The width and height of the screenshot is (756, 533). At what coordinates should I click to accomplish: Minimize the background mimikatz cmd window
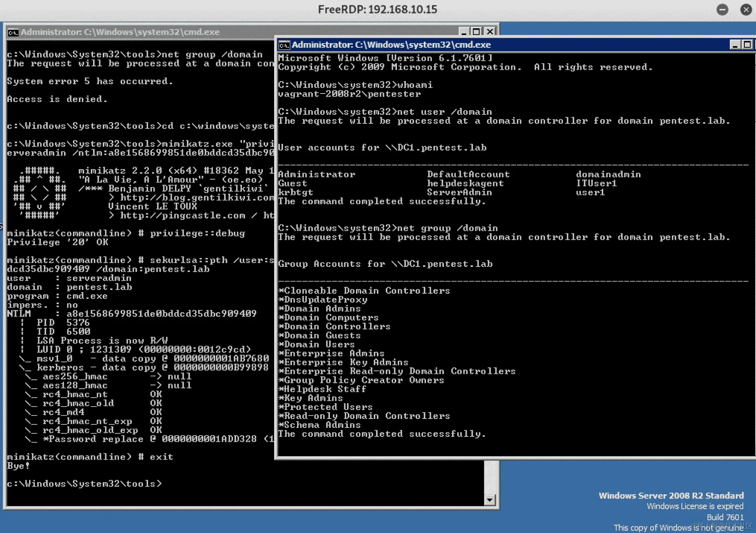[464, 32]
